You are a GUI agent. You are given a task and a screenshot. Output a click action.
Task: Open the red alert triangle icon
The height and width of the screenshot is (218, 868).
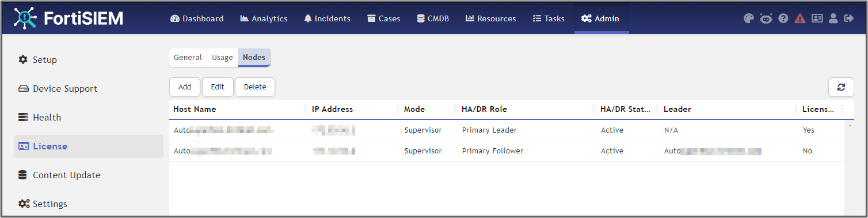(800, 18)
